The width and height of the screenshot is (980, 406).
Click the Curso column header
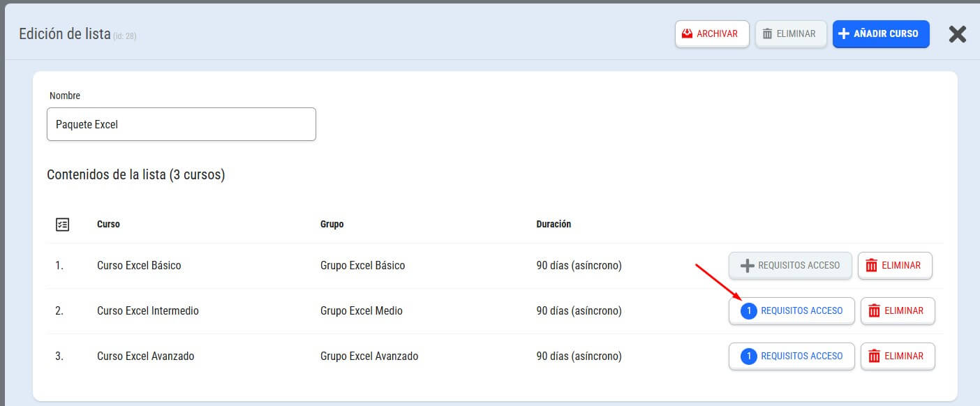point(108,225)
